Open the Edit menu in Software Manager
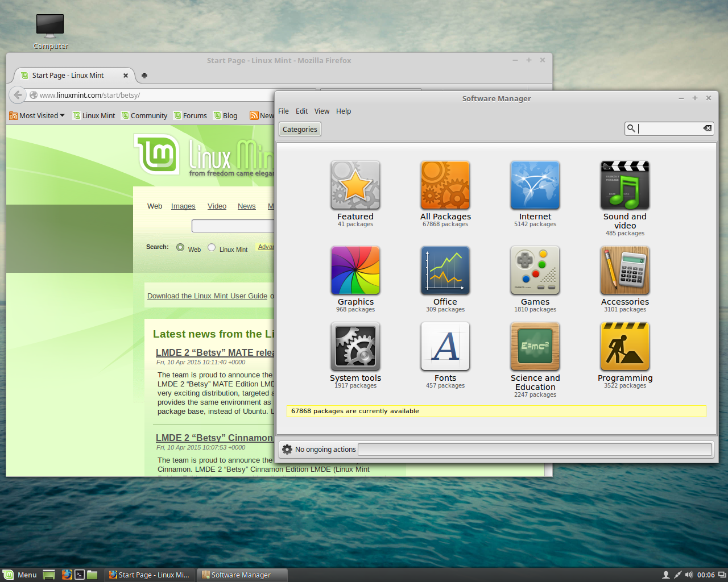The height and width of the screenshot is (582, 728). [302, 111]
